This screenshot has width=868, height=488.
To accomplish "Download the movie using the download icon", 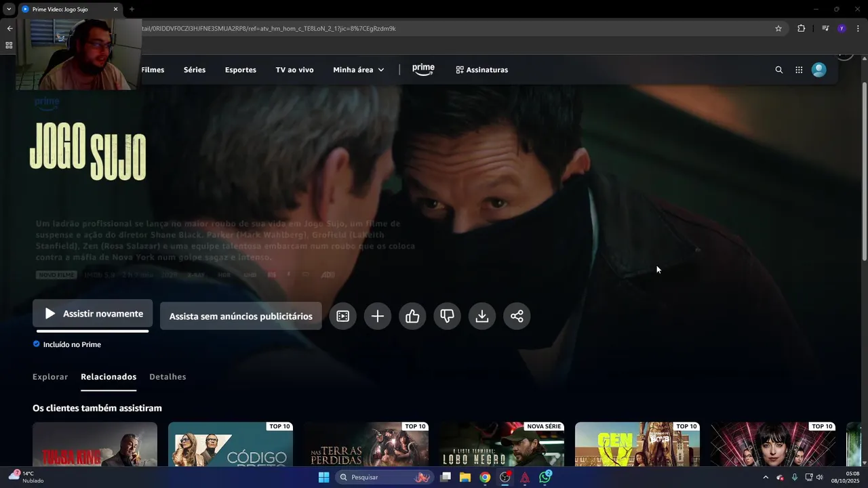I will point(482,316).
